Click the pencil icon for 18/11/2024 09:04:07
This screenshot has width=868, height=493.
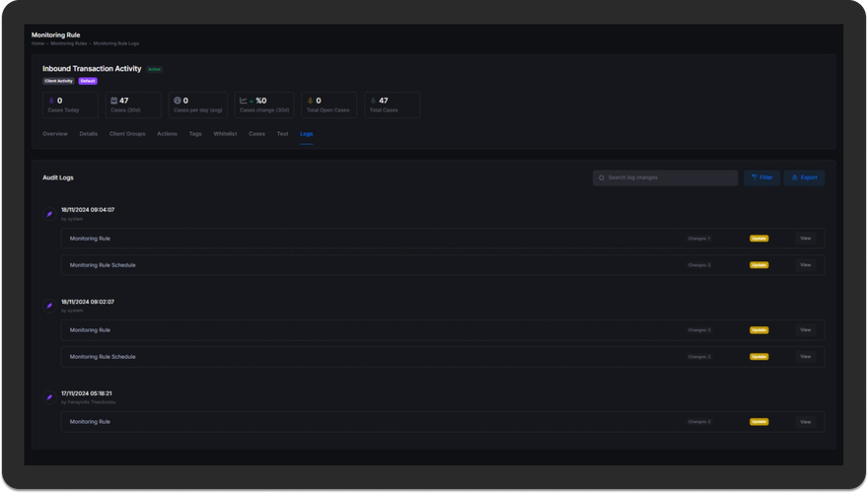(x=49, y=214)
